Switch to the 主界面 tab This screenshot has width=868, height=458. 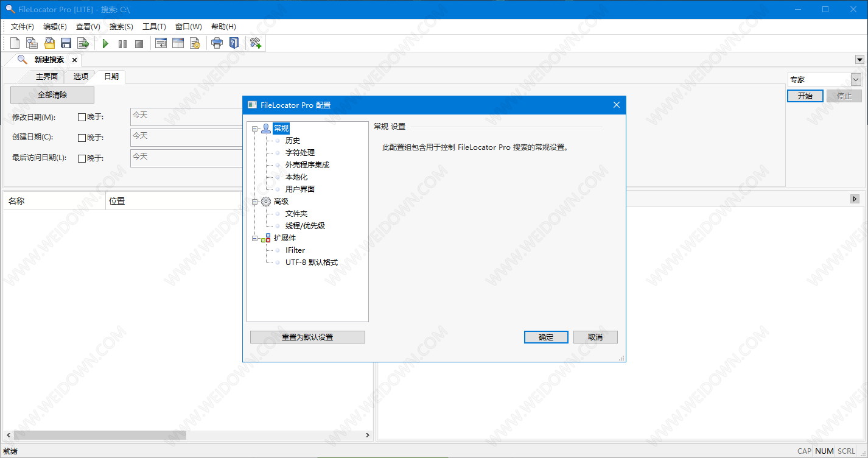coord(47,77)
